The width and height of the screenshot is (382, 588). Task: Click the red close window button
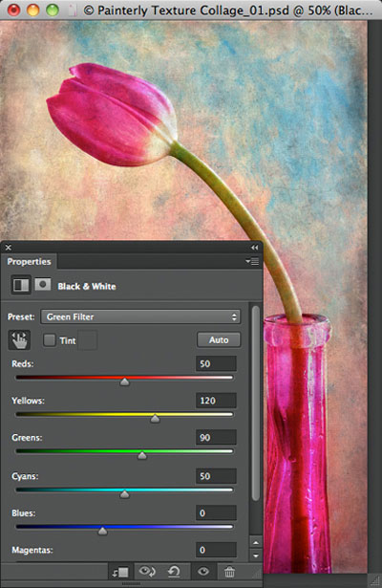[14, 11]
